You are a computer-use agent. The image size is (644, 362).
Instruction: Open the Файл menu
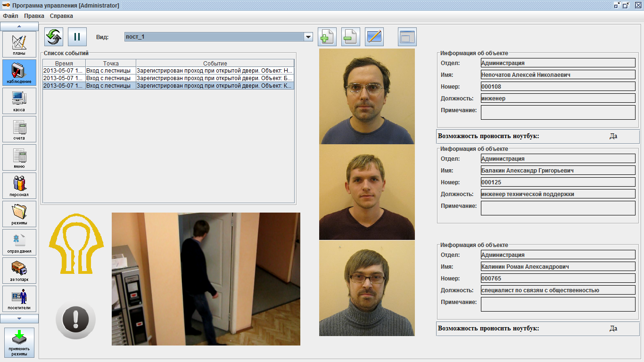(x=10, y=16)
